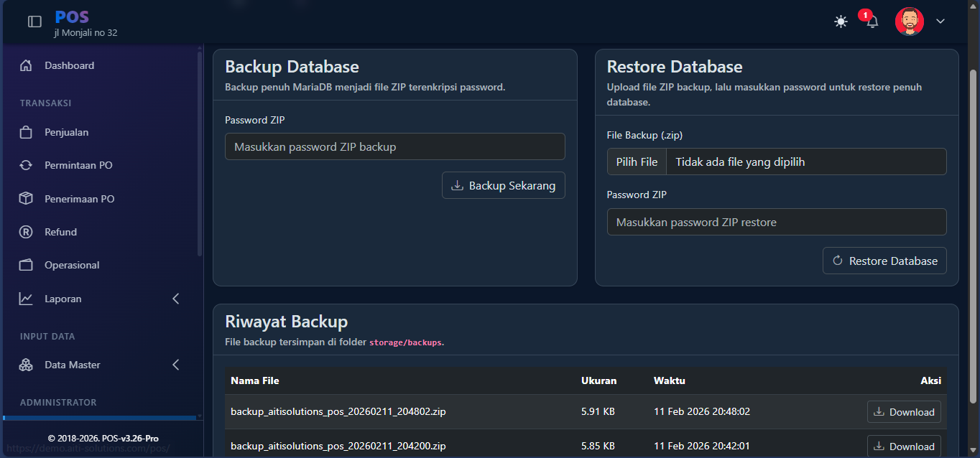Select the Laporan sidebar label
This screenshot has height=458, width=980.
click(x=63, y=299)
